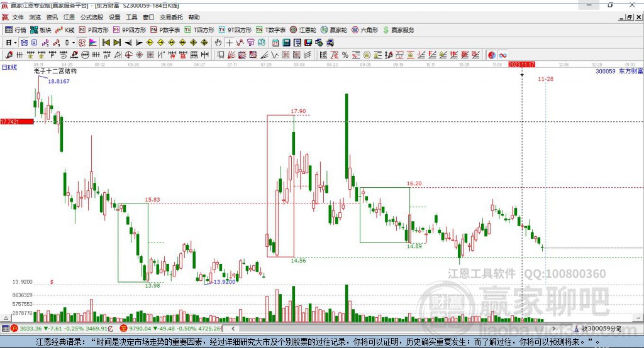The height and width of the screenshot is (348, 644).
Task: Open 赢家服务 with dollar icon
Action: [x=398, y=30]
